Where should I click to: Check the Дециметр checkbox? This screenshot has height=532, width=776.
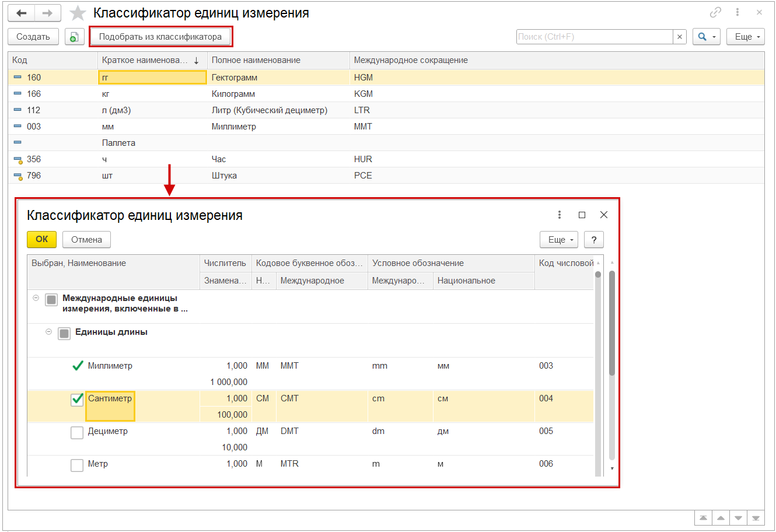coord(77,432)
